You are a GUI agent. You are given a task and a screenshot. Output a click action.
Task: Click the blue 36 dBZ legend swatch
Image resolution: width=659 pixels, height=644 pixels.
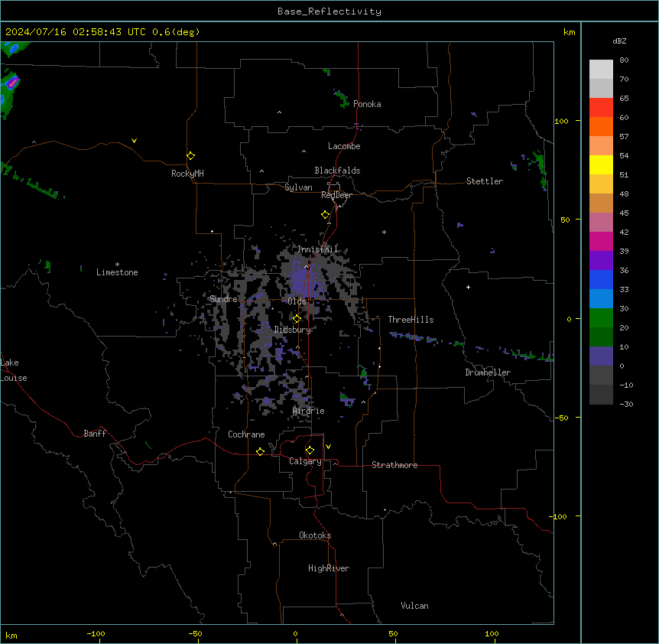point(601,279)
